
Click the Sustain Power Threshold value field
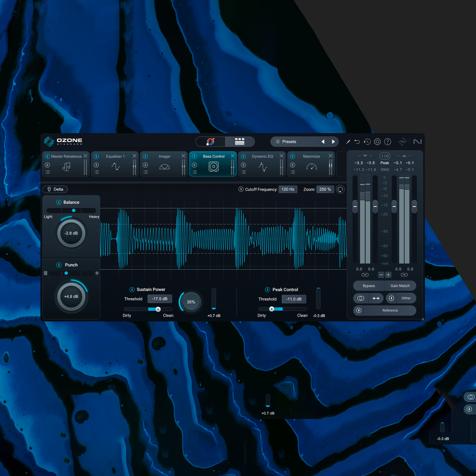pyautogui.click(x=160, y=299)
